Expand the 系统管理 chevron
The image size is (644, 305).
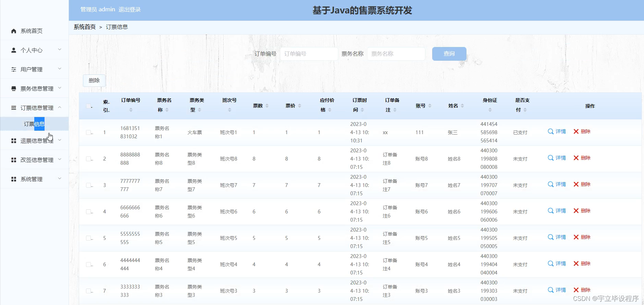pyautogui.click(x=60, y=179)
